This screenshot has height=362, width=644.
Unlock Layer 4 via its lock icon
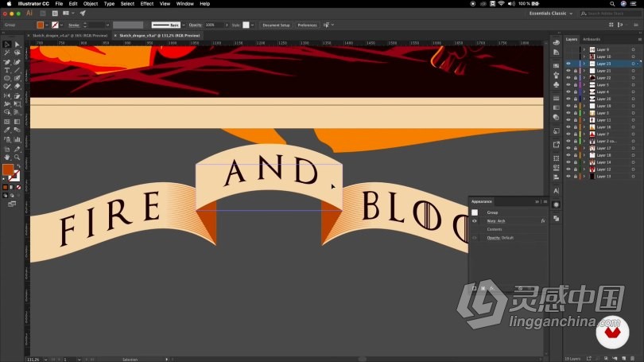click(x=576, y=91)
